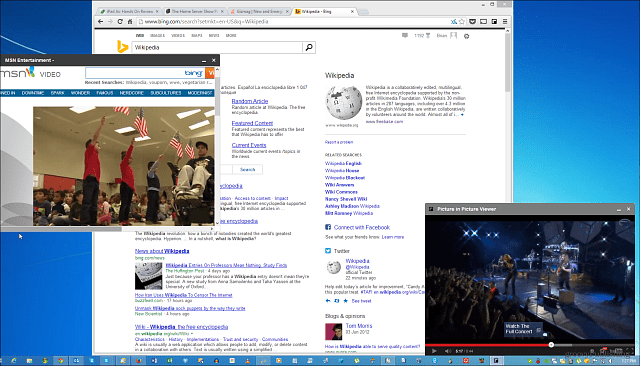Image resolution: width=640 pixels, height=366 pixels.
Task: Click the Search button under Wikipedia deep links
Action: (247, 169)
